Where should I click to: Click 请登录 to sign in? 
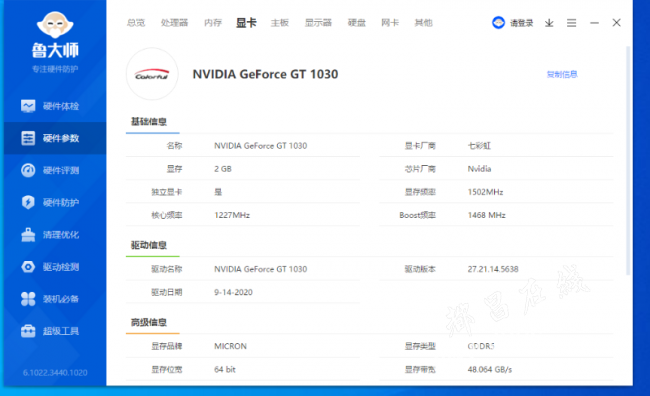521,23
